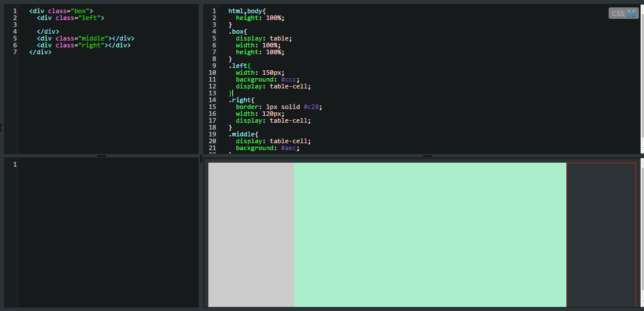Place cursor in the div class="middle" line
The width and height of the screenshot is (644, 311).
coord(86,39)
